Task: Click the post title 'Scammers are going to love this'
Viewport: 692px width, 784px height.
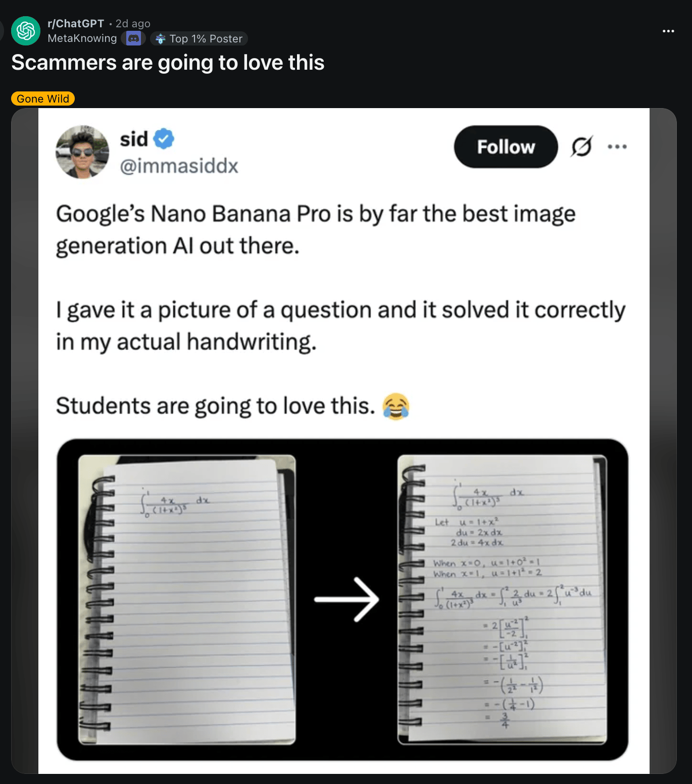Action: (168, 63)
